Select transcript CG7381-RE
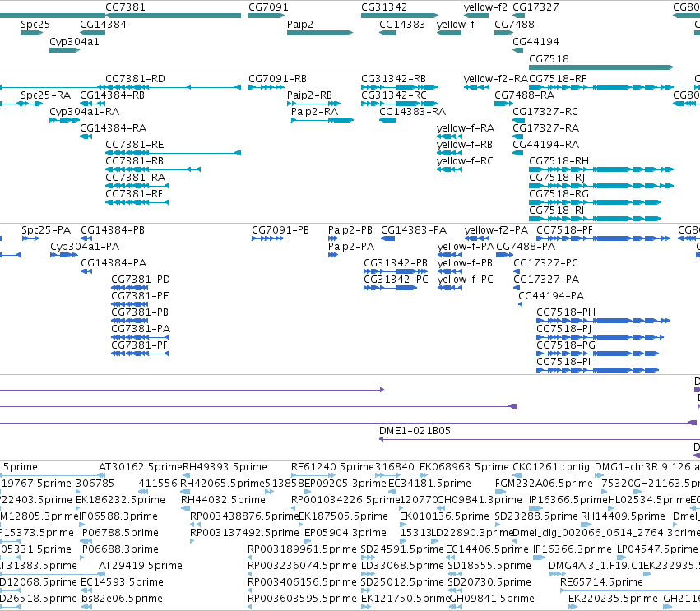Screen dimensions: 700x611 (174, 153)
